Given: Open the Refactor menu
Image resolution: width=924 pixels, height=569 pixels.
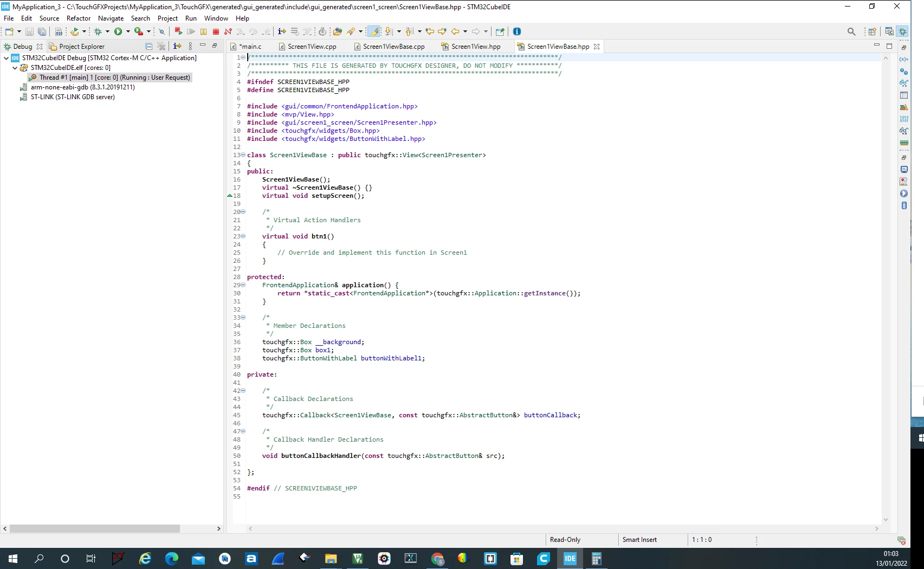Looking at the screenshot, I should 79,18.
